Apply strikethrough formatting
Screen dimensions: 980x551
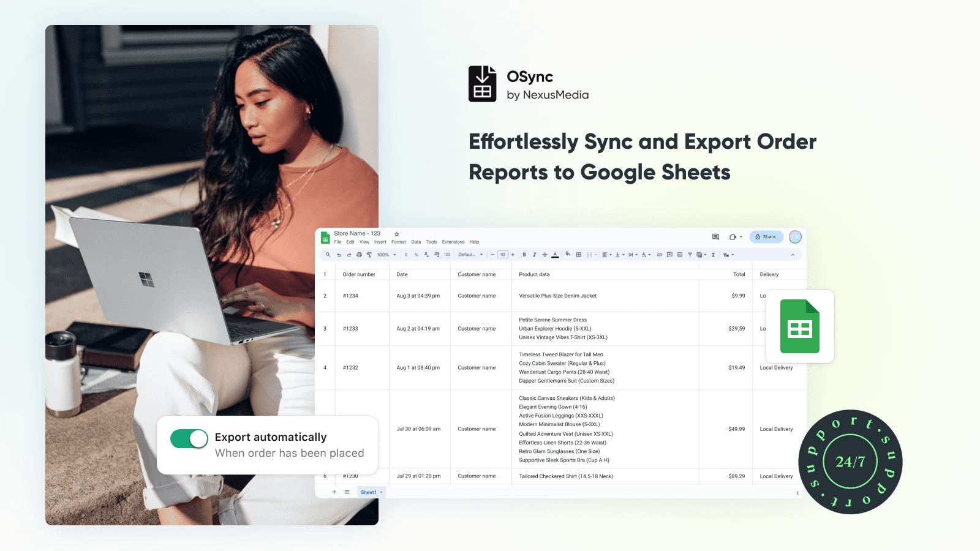click(x=544, y=255)
